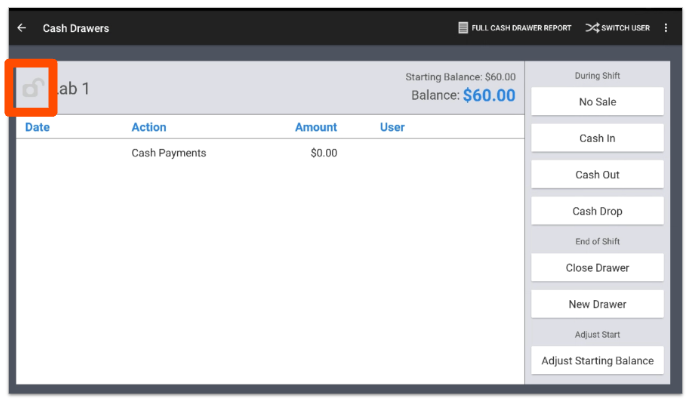Click the Action column header
Image resolution: width=691 pixels, height=401 pixels.
tap(149, 128)
